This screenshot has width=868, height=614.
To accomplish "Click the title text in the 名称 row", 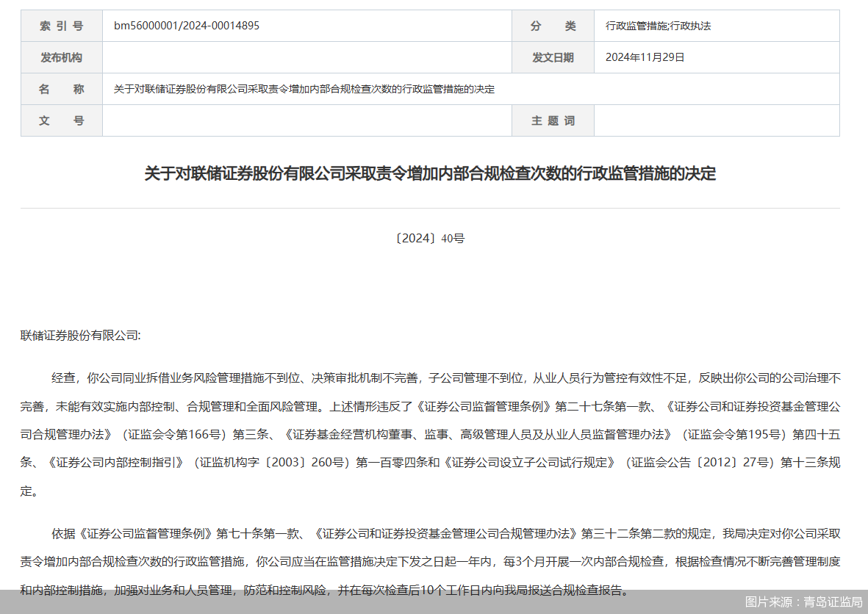I will [x=304, y=89].
